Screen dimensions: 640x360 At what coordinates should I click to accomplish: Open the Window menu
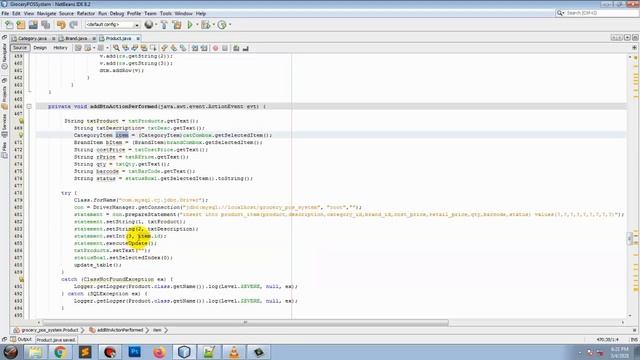(184, 13)
